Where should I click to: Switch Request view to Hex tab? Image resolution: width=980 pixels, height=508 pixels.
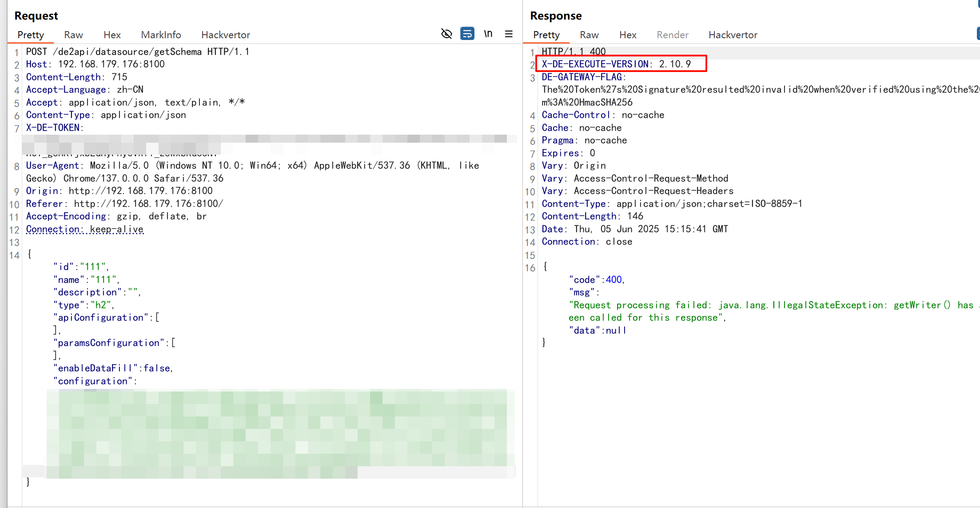pos(112,35)
